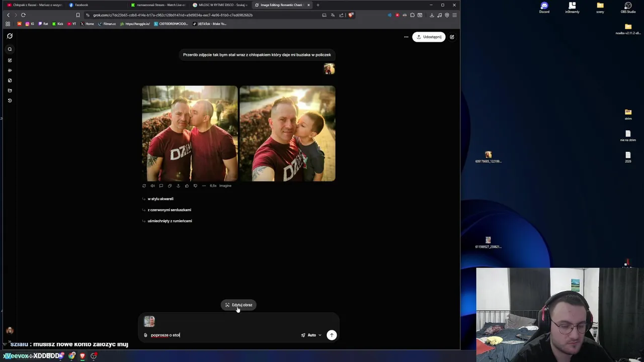Select suggestion 'w stylu akwareli'
This screenshot has height=362, width=644.
click(160, 199)
